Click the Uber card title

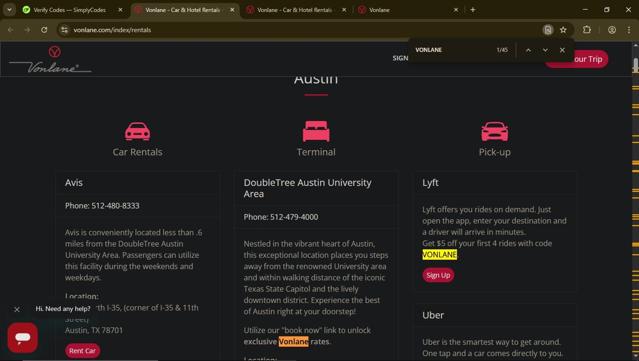pos(433,315)
